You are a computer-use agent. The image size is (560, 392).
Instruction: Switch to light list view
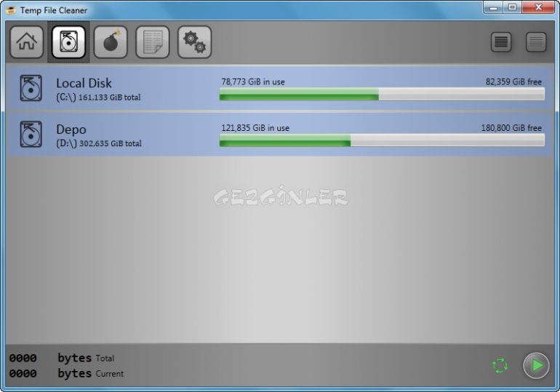tap(536, 42)
